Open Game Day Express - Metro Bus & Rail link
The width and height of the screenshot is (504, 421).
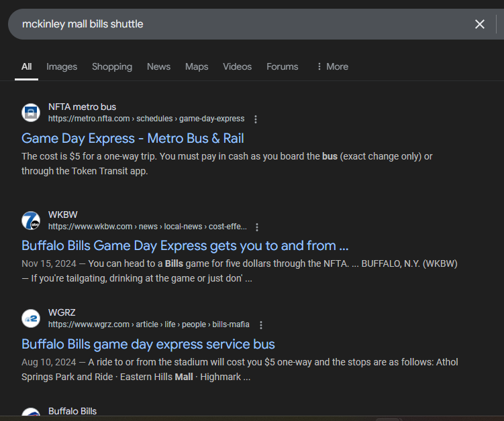(132, 138)
